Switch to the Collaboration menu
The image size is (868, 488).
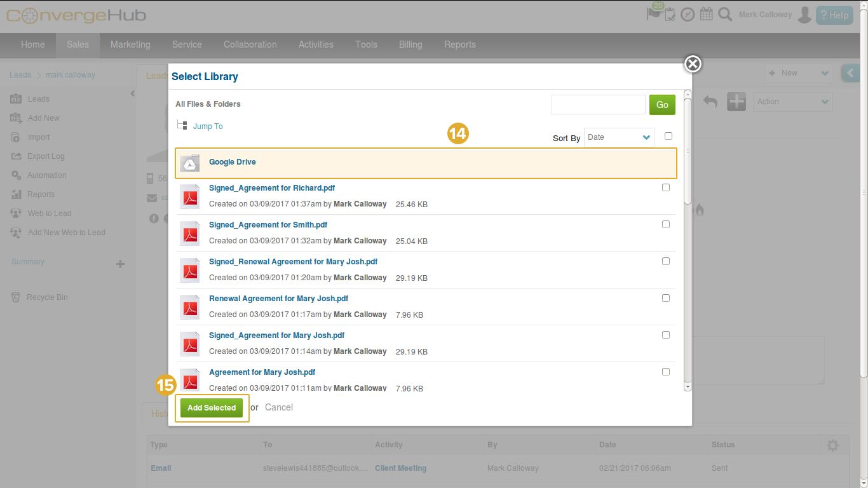(250, 44)
